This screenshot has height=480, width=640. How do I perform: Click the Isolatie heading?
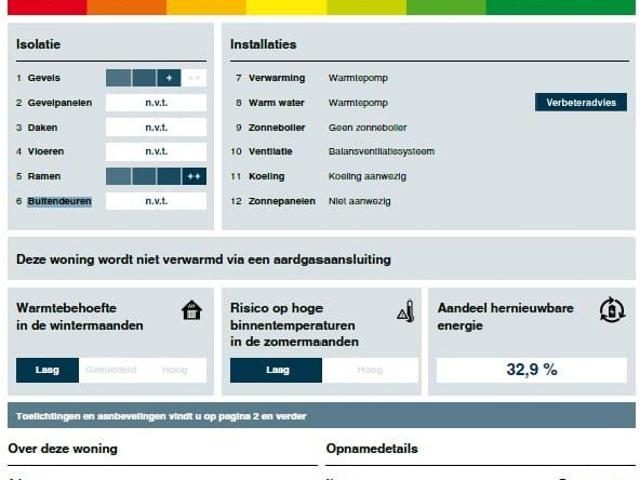pyautogui.click(x=38, y=44)
